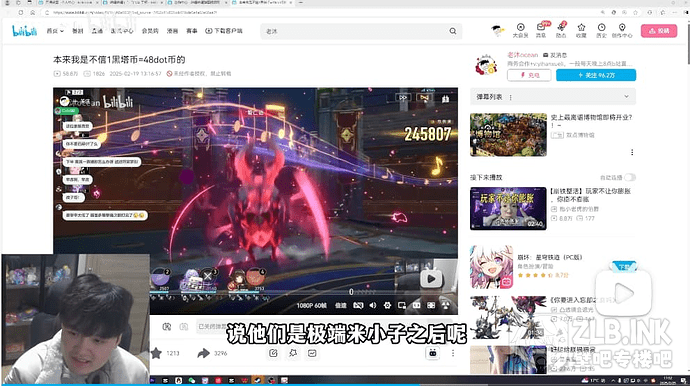Open 赛事 in the top navigation
Image resolution: width=690 pixels, height=386 pixels.
191,31
